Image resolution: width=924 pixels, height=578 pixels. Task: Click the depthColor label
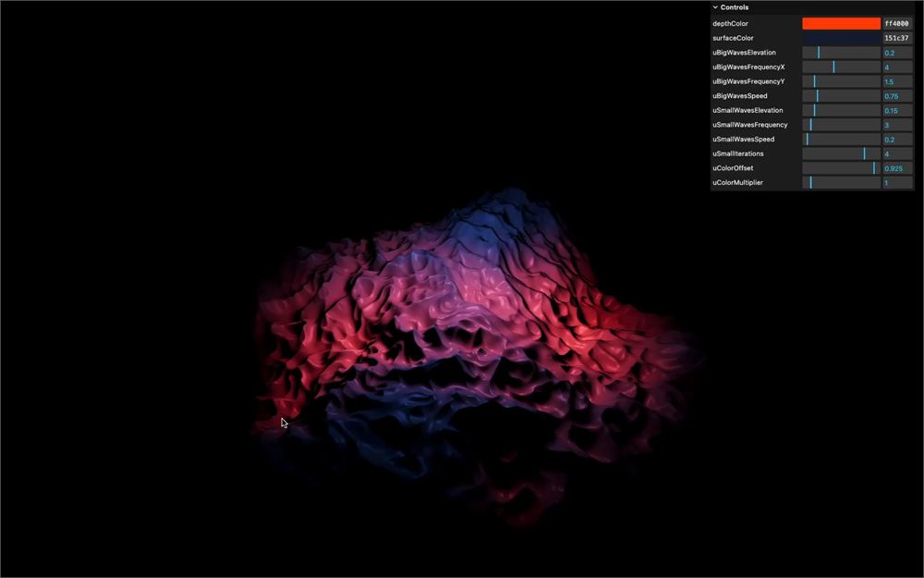(730, 24)
